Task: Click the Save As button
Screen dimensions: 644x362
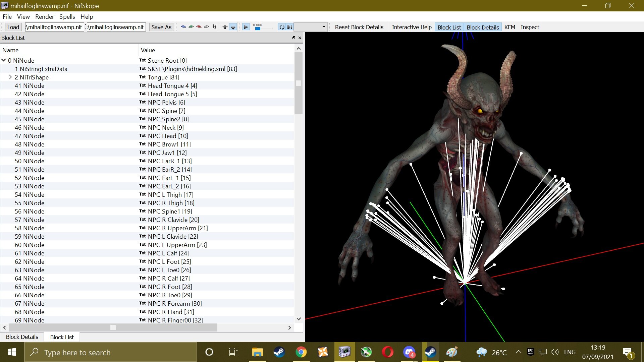Action: click(161, 27)
